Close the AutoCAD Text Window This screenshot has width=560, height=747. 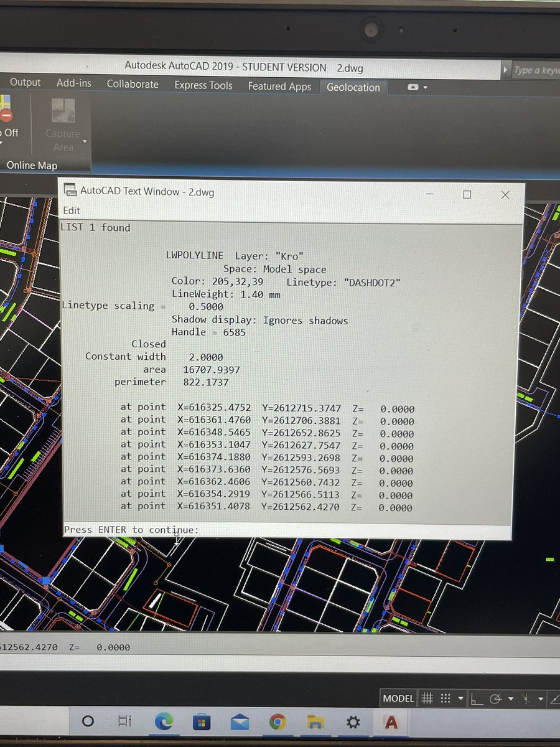pyautogui.click(x=505, y=195)
